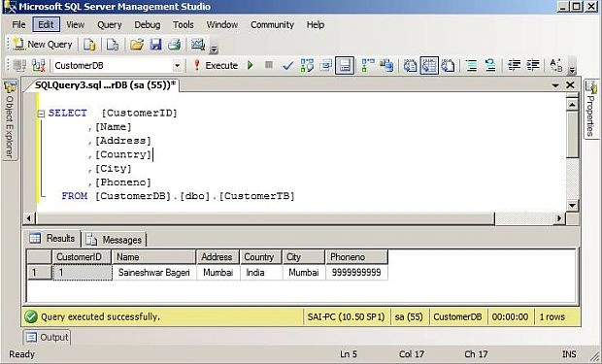Click the editor scroll down arrow
Screen dimensions: 602x364
[572, 206]
